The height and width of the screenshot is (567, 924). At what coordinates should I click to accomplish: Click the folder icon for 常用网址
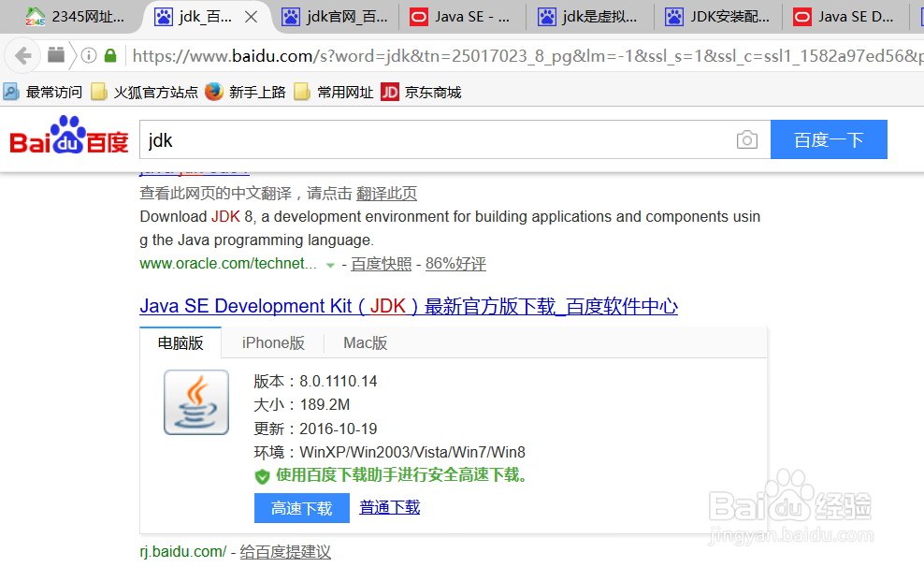click(302, 92)
